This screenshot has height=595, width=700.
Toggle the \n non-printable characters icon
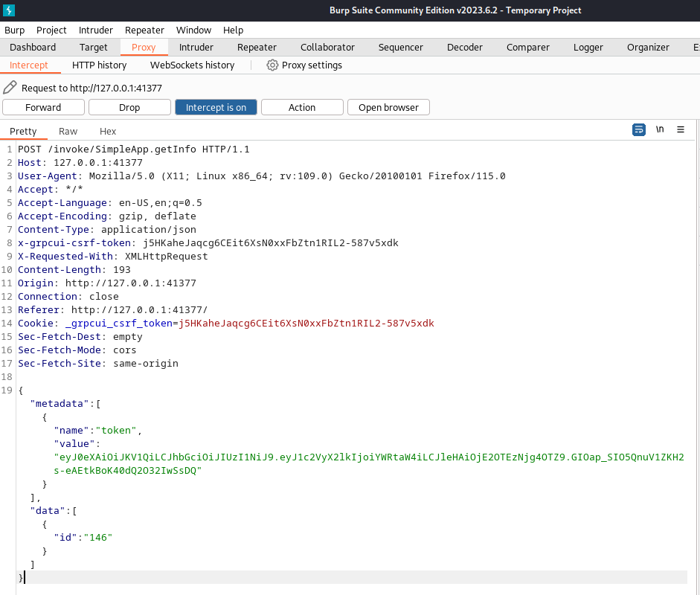[660, 129]
